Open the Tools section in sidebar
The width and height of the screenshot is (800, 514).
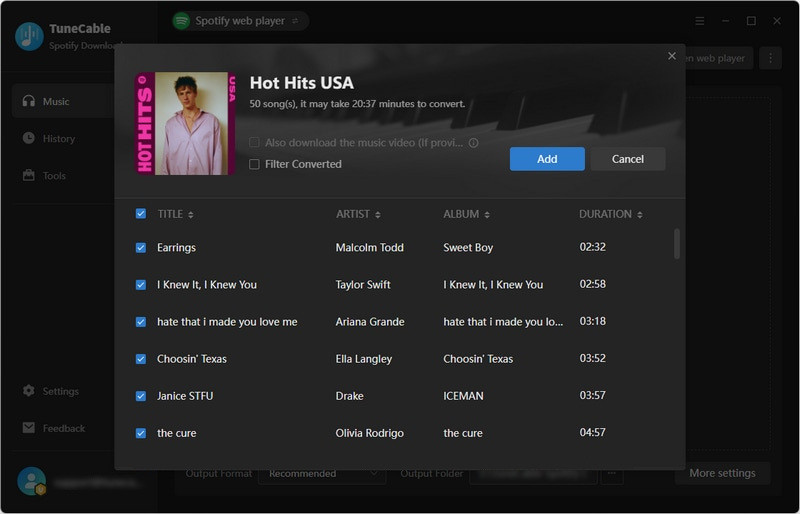pyautogui.click(x=63, y=176)
